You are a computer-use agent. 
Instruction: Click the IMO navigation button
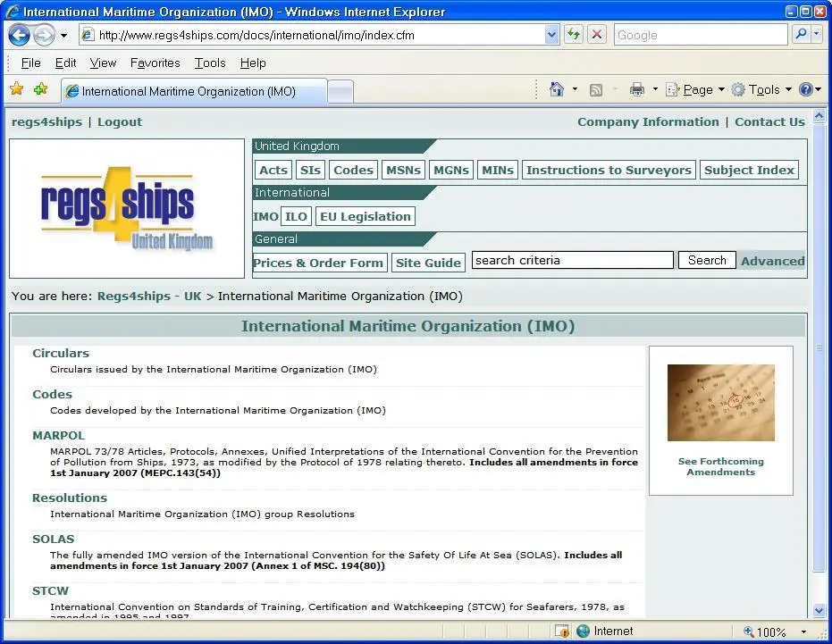(x=265, y=216)
